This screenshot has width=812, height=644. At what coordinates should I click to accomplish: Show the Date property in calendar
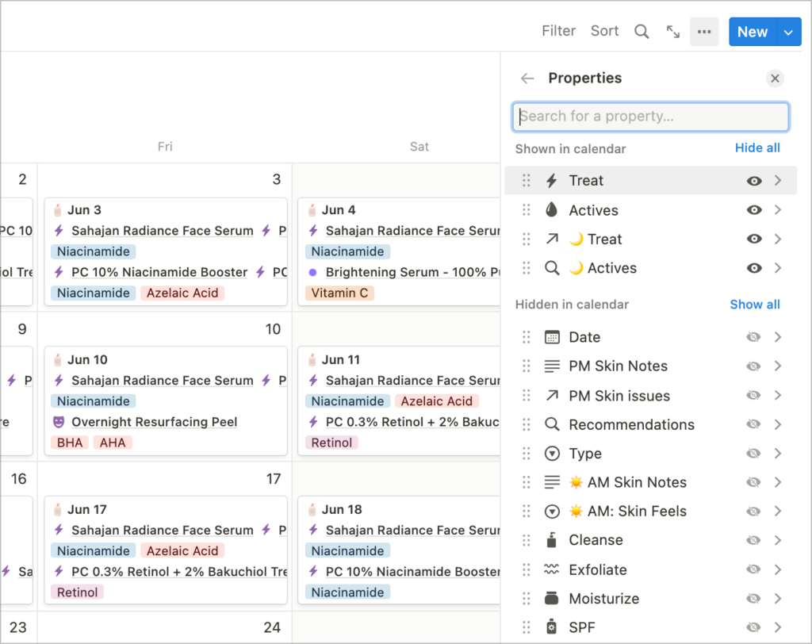[753, 337]
